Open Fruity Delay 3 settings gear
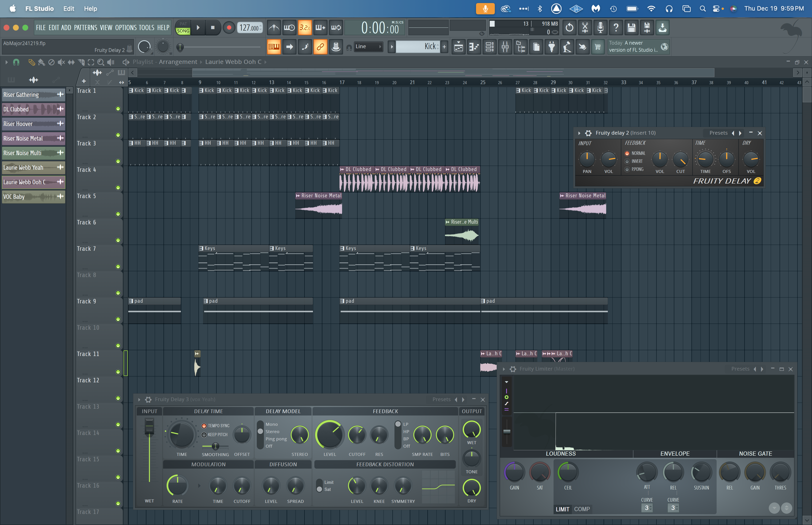 (x=148, y=400)
